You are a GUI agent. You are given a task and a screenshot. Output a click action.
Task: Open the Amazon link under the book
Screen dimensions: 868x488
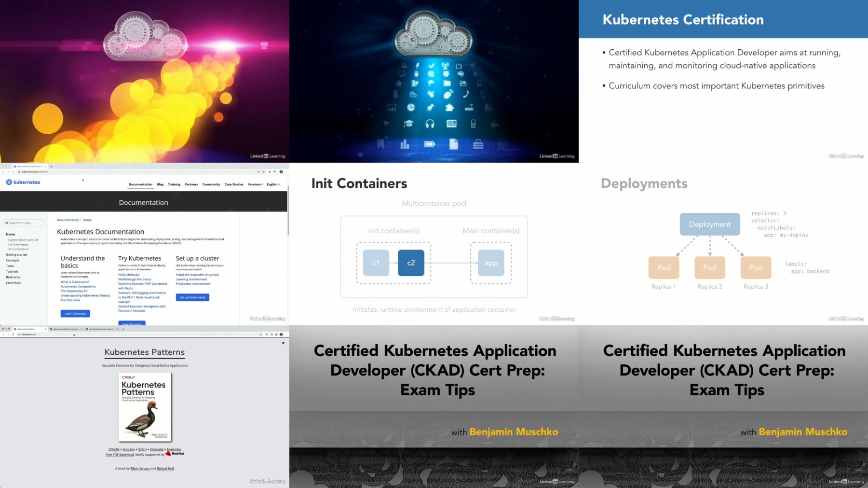[128, 449]
